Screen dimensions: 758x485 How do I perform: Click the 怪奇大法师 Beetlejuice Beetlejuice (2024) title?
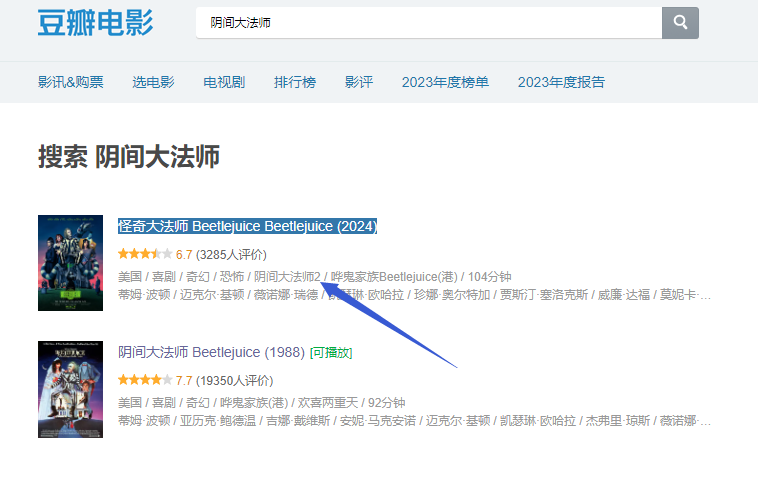click(x=247, y=226)
